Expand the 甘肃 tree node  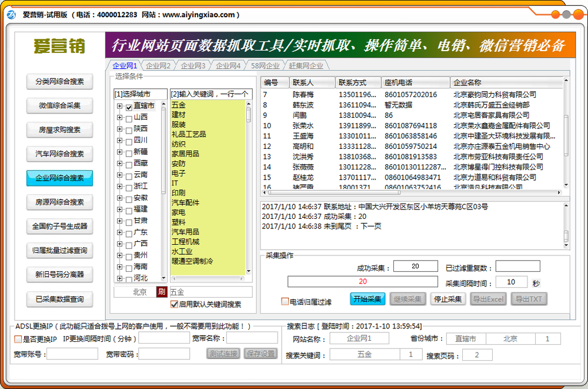pos(119,221)
